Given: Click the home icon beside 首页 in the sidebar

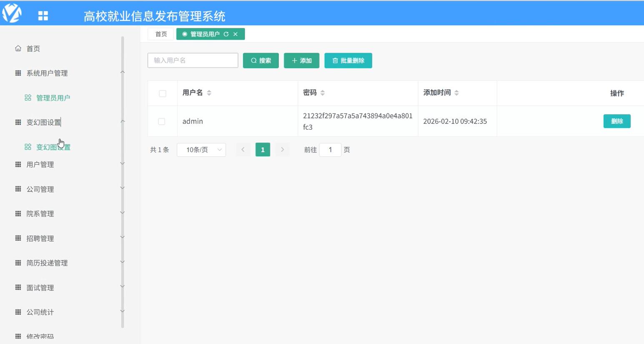Looking at the screenshot, I should [18, 48].
